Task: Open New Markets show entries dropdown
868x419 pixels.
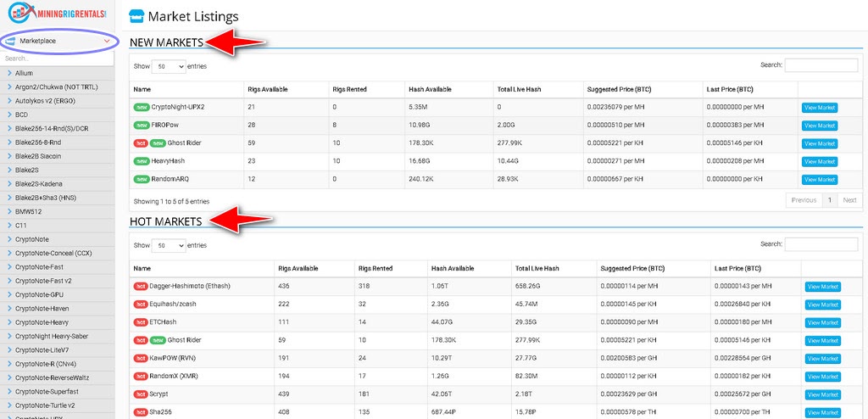Action: click(169, 66)
